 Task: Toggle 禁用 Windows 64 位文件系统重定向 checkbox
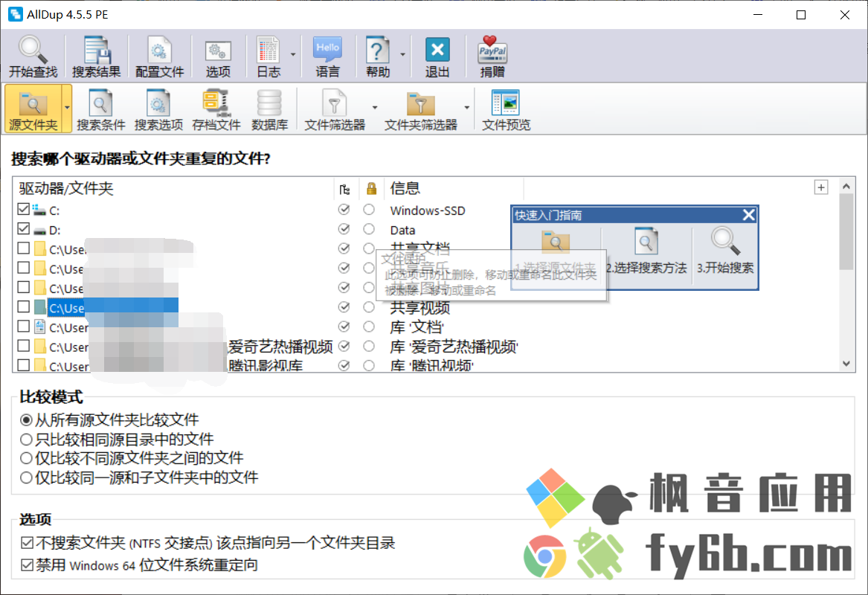tap(27, 565)
